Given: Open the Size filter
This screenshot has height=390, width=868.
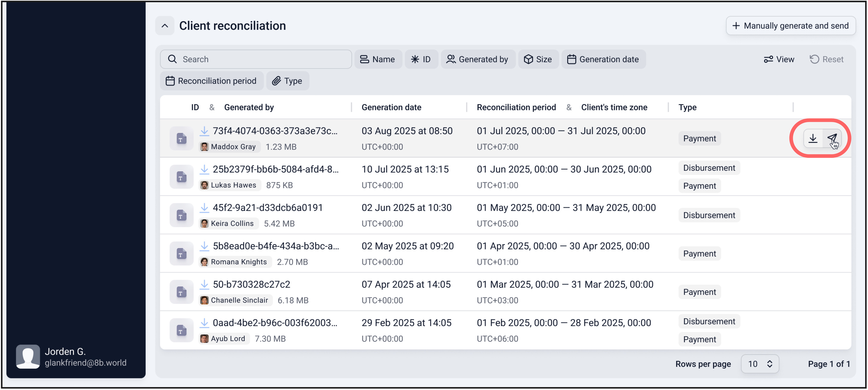Looking at the screenshot, I should tap(538, 59).
